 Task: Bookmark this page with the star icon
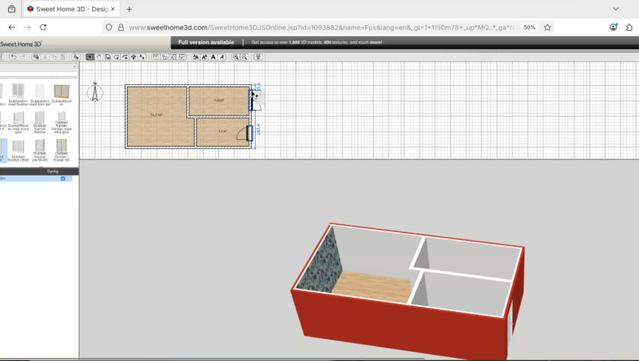tap(547, 27)
